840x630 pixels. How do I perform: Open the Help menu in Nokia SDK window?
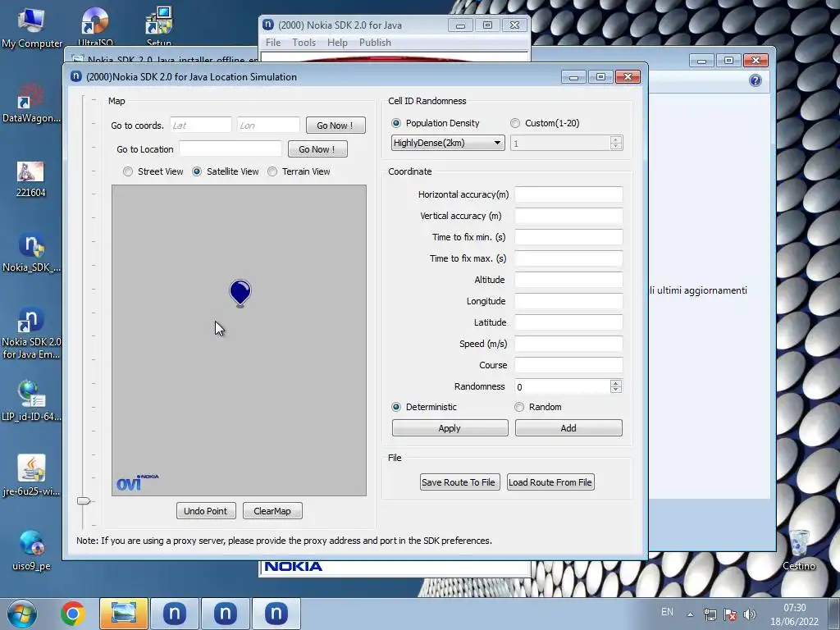pyautogui.click(x=337, y=43)
